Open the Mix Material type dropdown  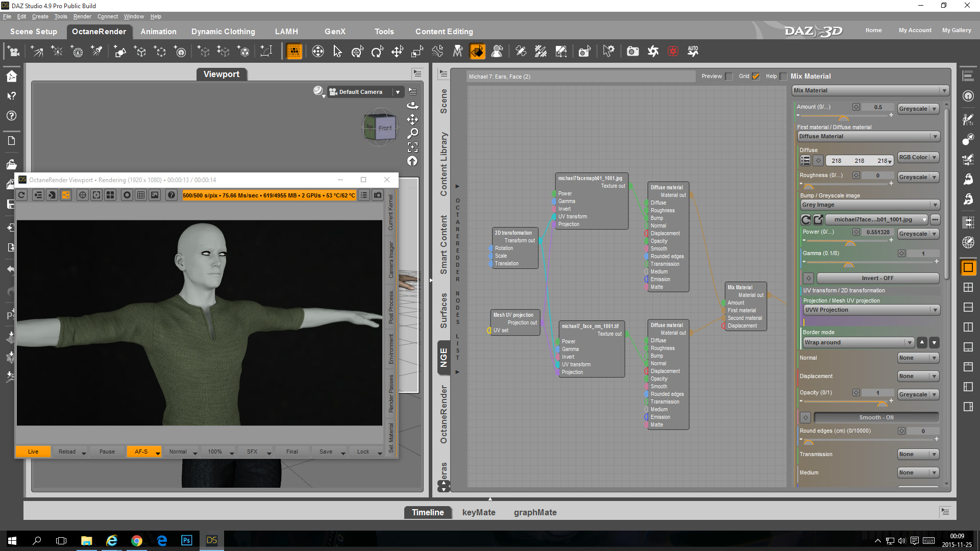pos(870,90)
